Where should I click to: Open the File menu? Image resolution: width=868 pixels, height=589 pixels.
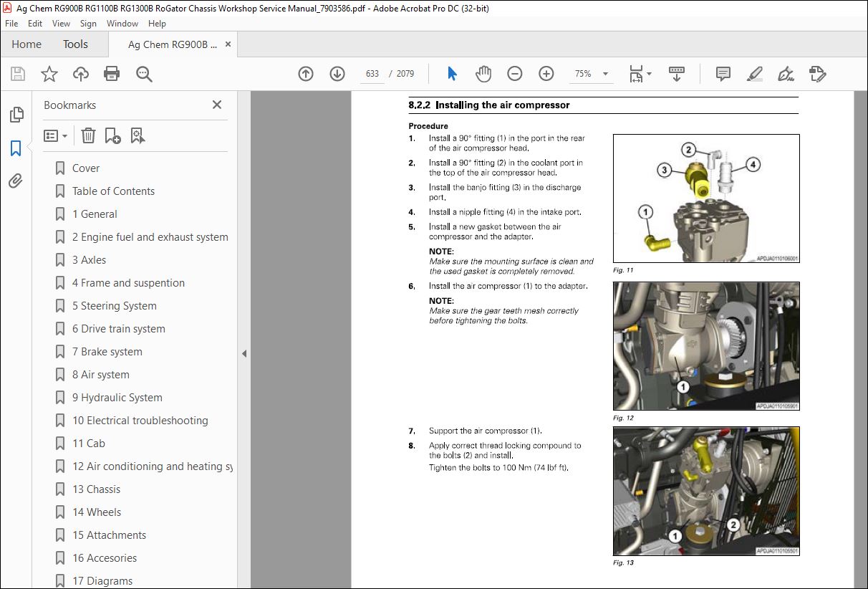tap(11, 24)
